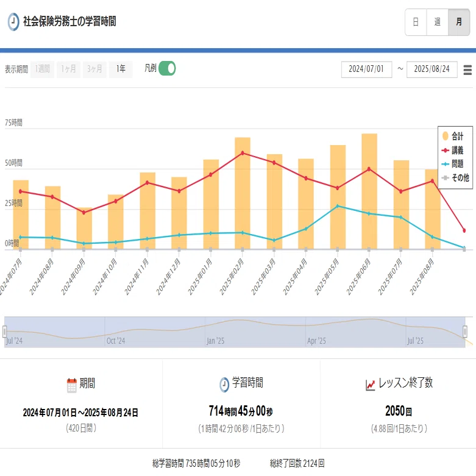Click 講義 data point for 2025年06月

(x=369, y=169)
